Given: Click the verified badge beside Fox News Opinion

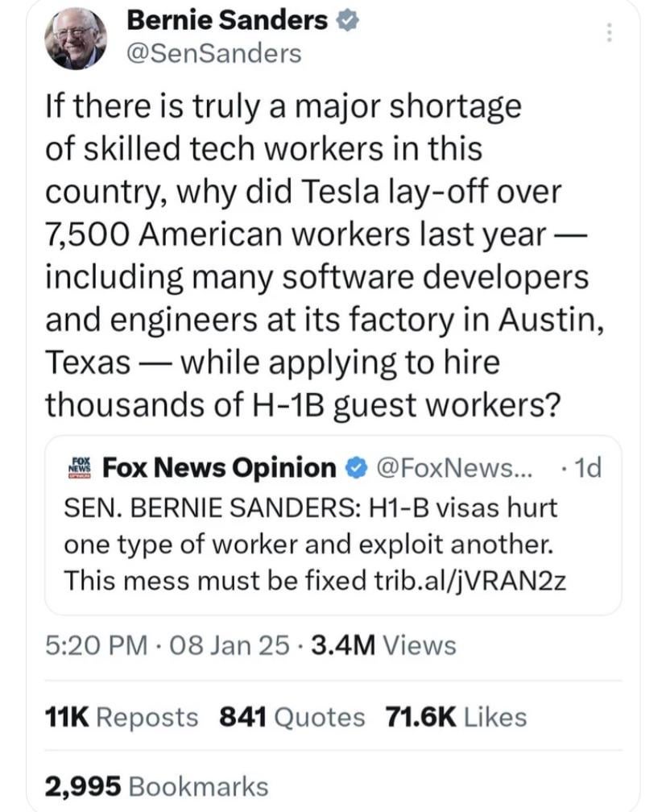Looking at the screenshot, I should pos(354,467).
